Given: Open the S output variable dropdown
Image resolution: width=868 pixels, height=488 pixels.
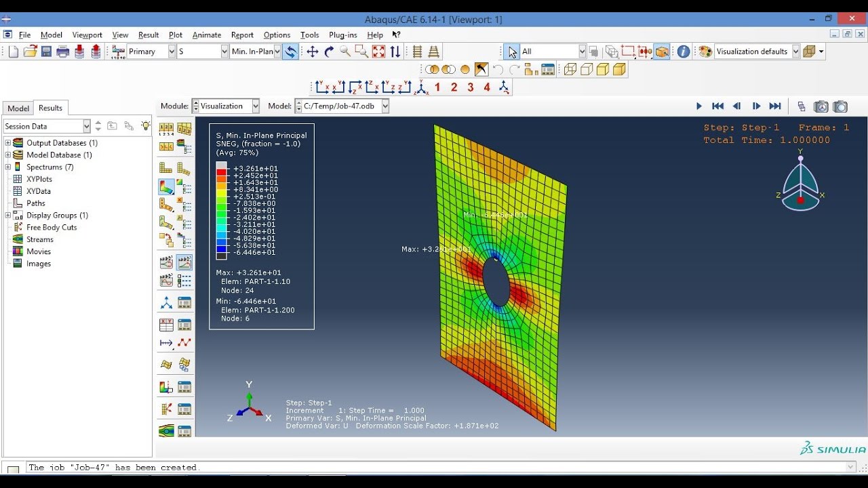Looking at the screenshot, I should pos(224,52).
